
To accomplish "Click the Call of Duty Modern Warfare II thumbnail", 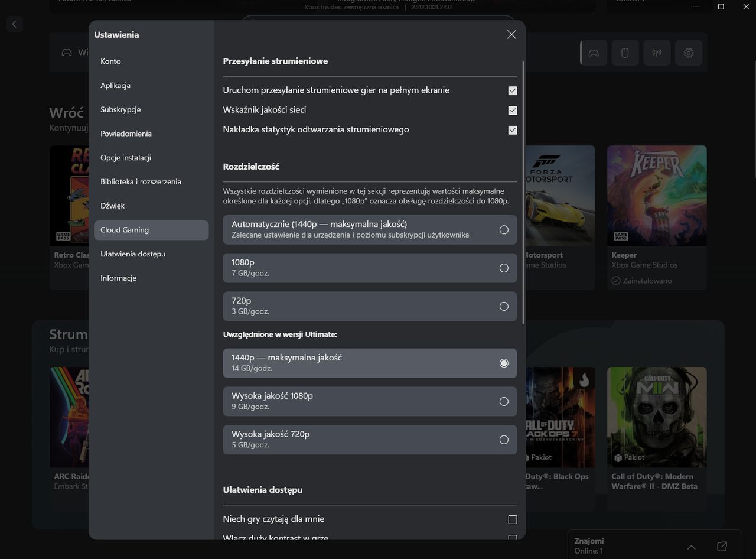I will coord(657,417).
